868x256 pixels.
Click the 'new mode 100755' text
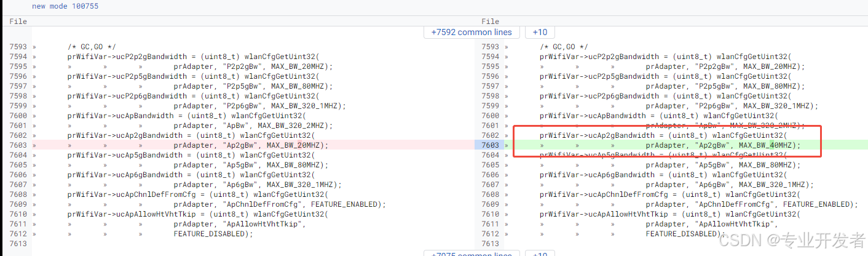(x=65, y=6)
